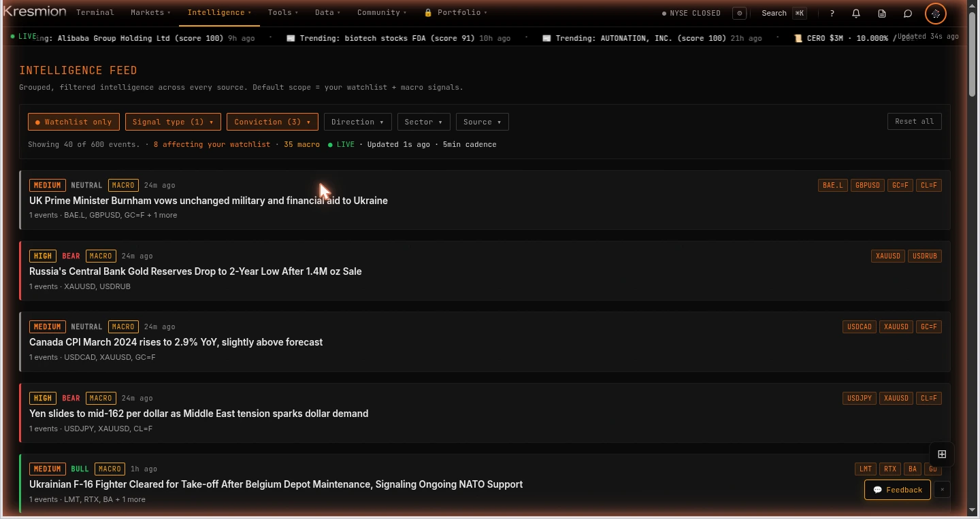Open the document notes icon
The width and height of the screenshot is (980, 519).
pyautogui.click(x=882, y=13)
